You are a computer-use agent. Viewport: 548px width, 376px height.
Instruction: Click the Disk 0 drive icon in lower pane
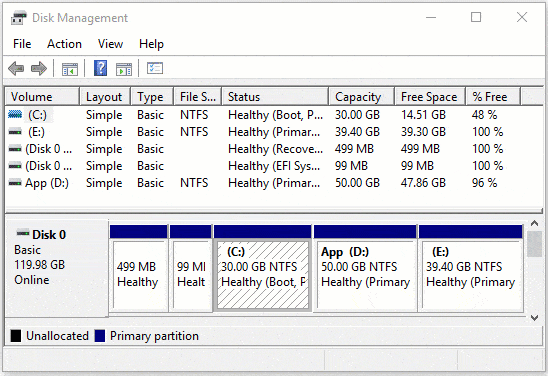[x=23, y=232]
